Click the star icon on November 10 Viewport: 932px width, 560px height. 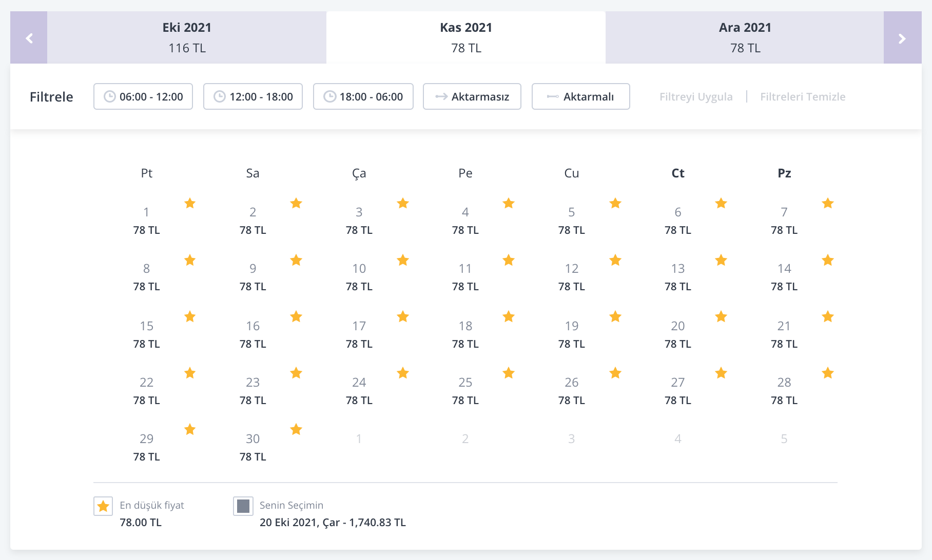(x=403, y=260)
